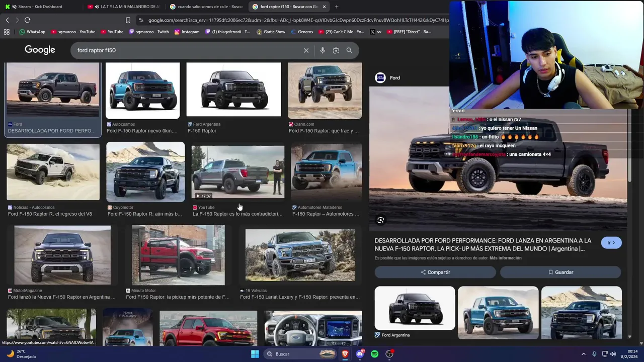This screenshot has height=362, width=644.
Task: Switch to the cuando salio somos de calle tab
Action: coord(206,7)
